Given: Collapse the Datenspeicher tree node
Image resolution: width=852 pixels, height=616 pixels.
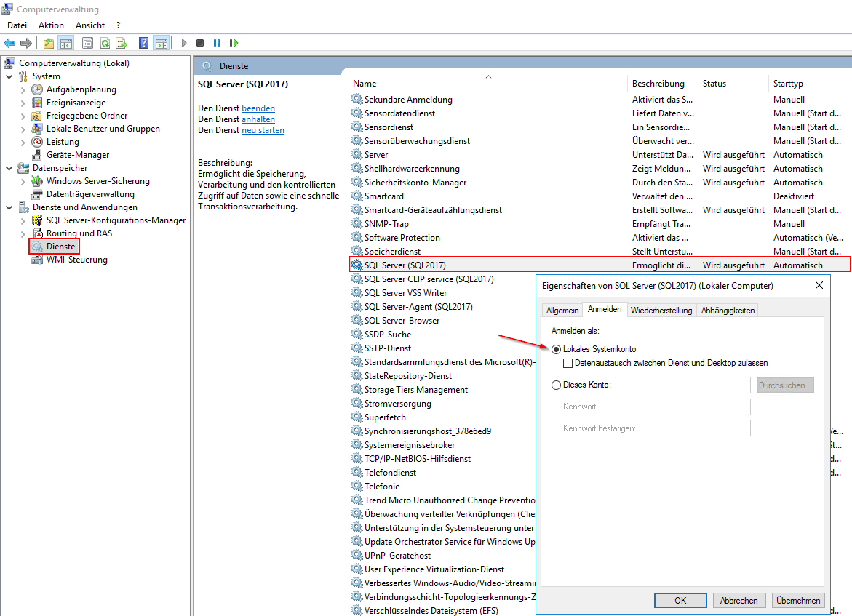Looking at the screenshot, I should [x=9, y=168].
